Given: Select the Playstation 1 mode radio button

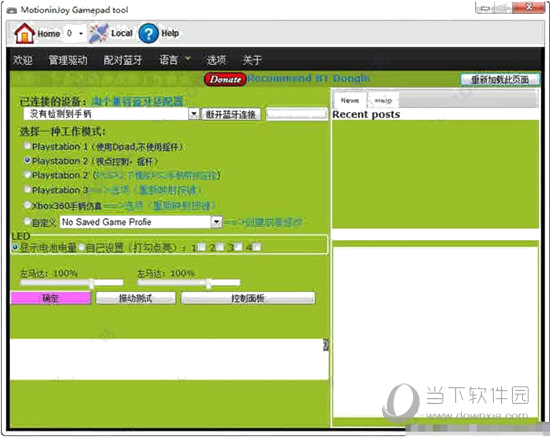Looking at the screenshot, I should (27, 146).
